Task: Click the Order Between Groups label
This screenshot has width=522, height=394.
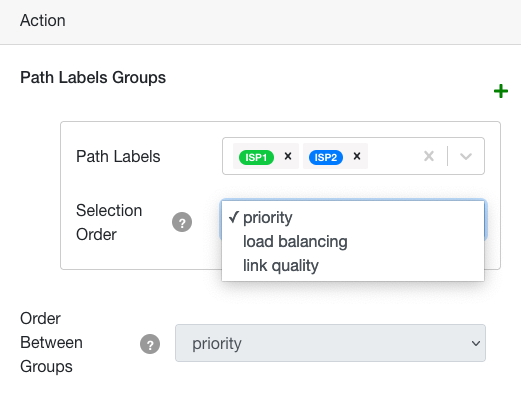Action: (51, 343)
